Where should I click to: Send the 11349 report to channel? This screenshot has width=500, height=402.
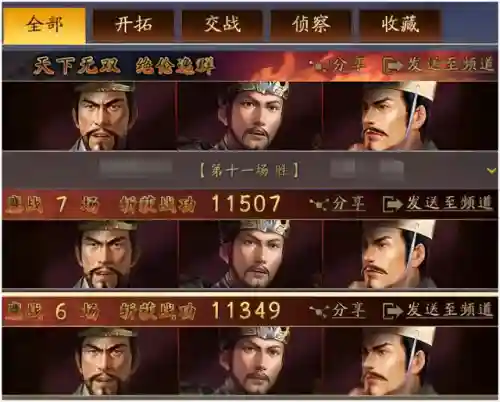[x=438, y=310]
